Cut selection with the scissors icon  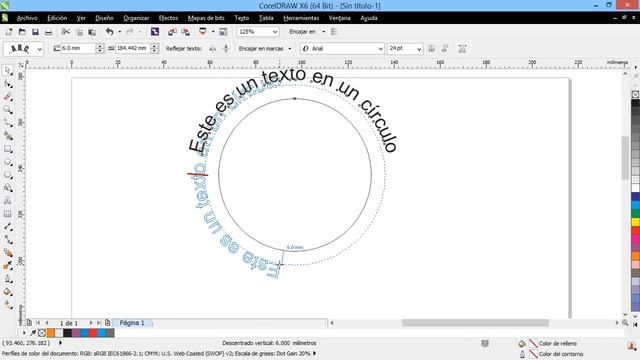click(x=65, y=31)
